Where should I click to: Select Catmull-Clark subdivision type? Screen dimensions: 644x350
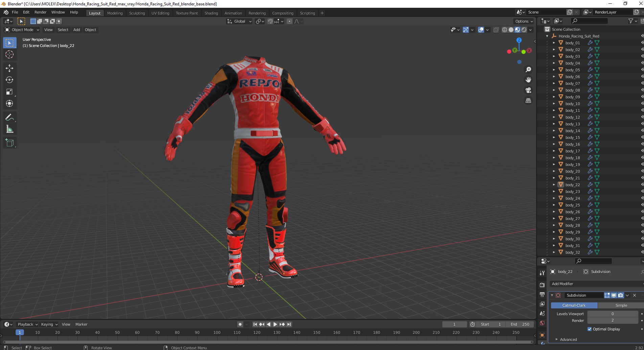tap(574, 305)
